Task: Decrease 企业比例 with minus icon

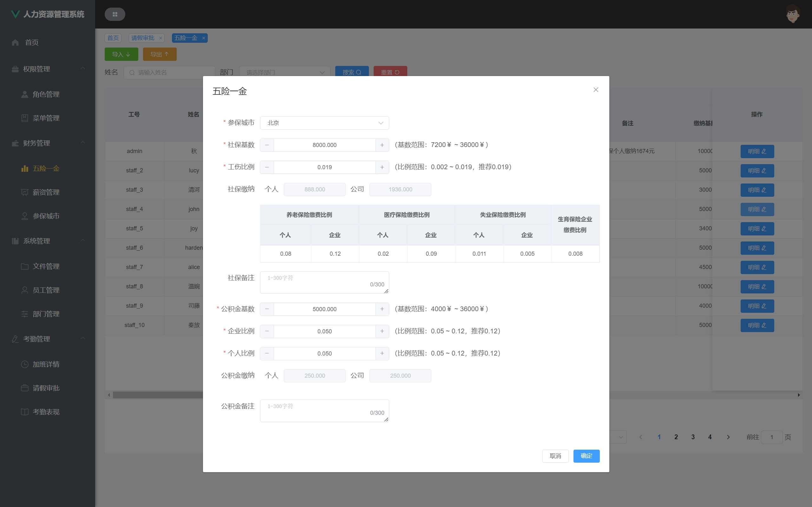Action: click(267, 331)
